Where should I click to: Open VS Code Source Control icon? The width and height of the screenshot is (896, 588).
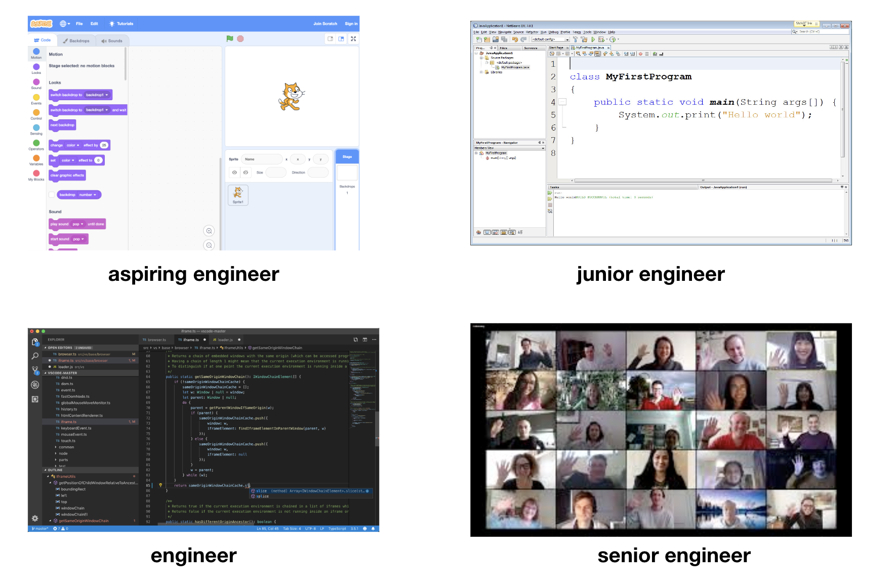click(x=35, y=370)
